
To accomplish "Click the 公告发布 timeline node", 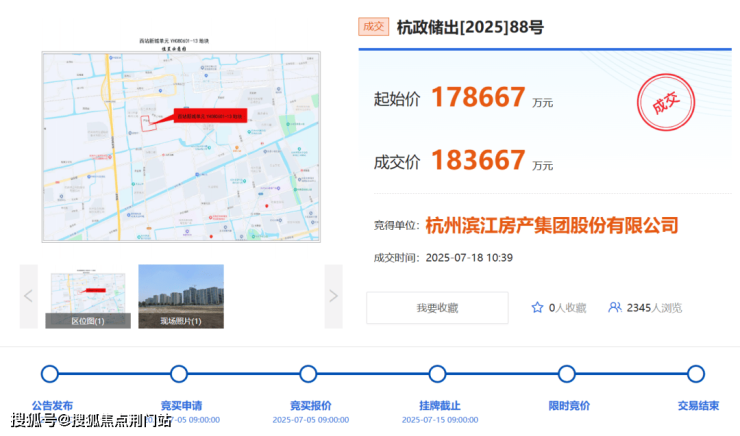I will [50, 374].
